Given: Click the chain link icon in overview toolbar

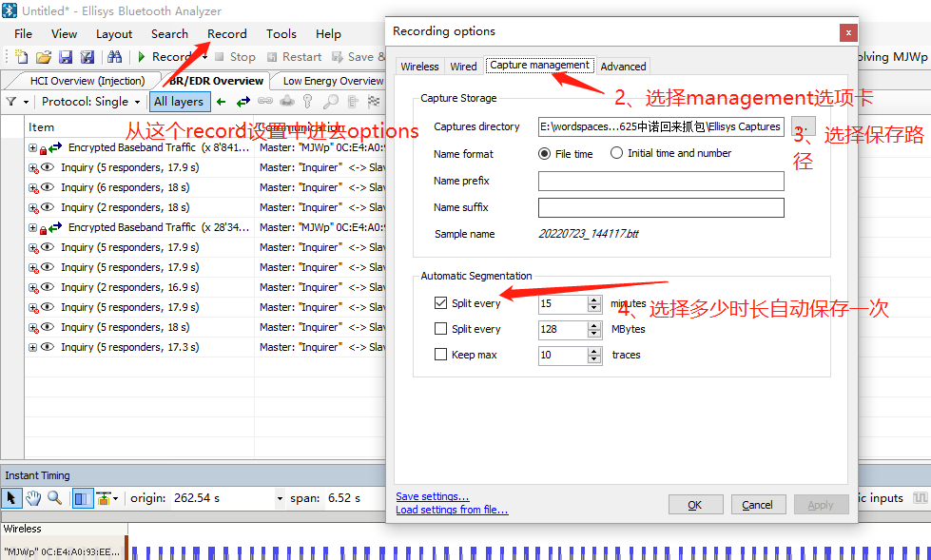Looking at the screenshot, I should 265,102.
